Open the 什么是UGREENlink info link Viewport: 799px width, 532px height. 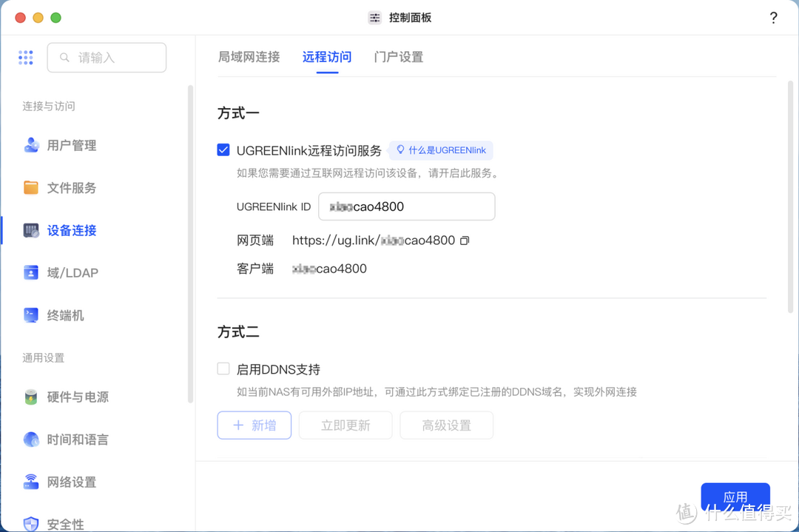pos(441,150)
